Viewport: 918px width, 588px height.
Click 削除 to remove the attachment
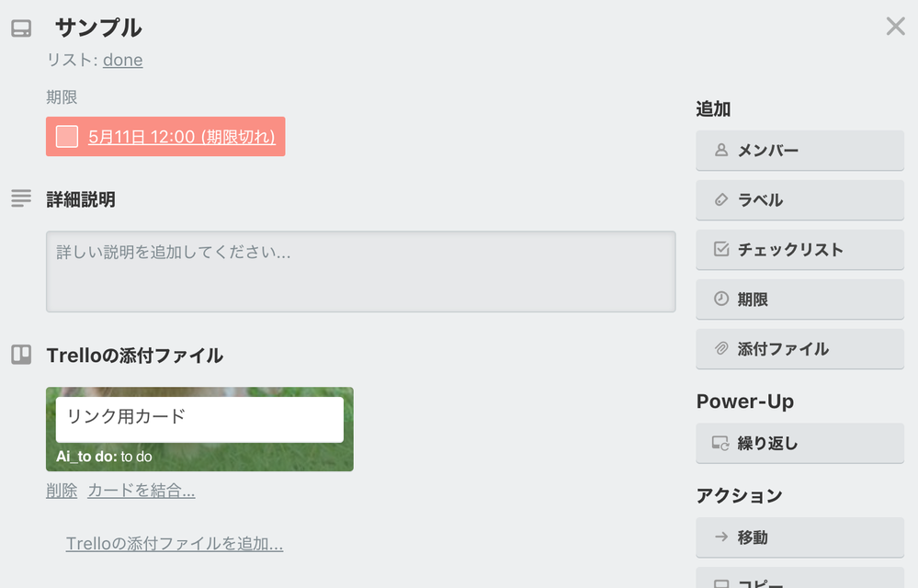point(61,490)
